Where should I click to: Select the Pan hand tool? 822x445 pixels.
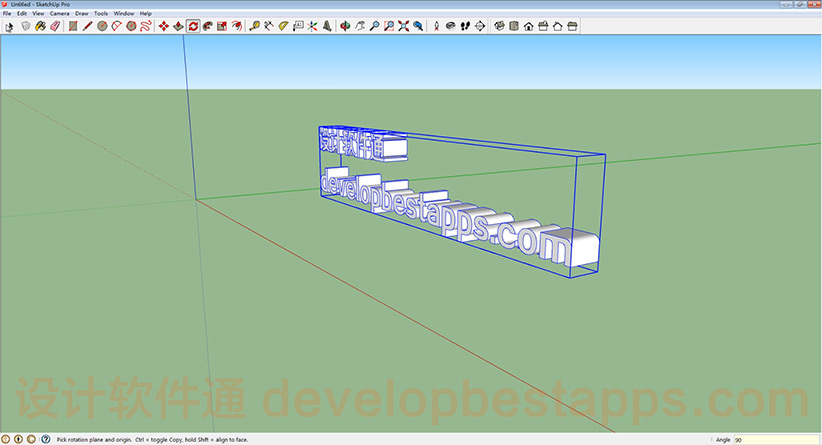click(360, 26)
